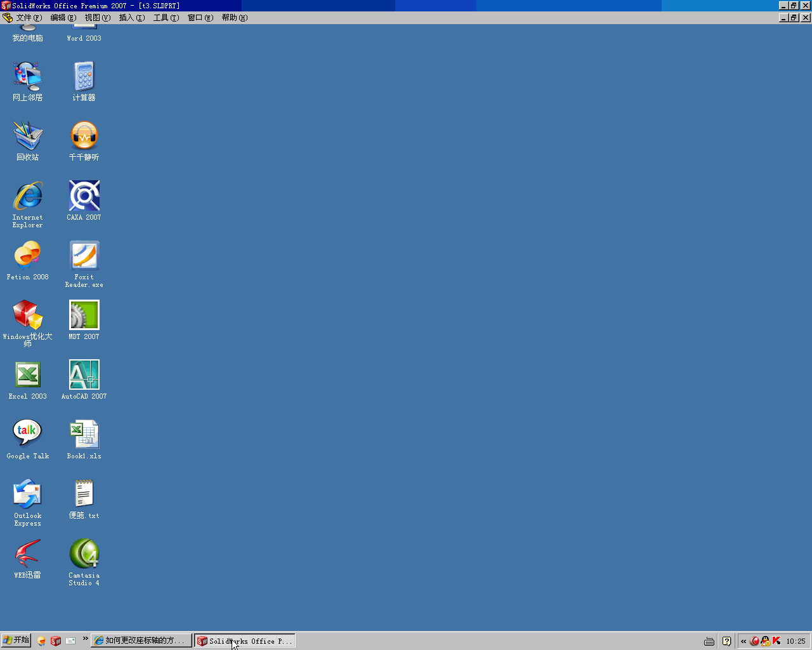The height and width of the screenshot is (650, 812).
Task: Open the 编辑(E) menu
Action: 63,18
